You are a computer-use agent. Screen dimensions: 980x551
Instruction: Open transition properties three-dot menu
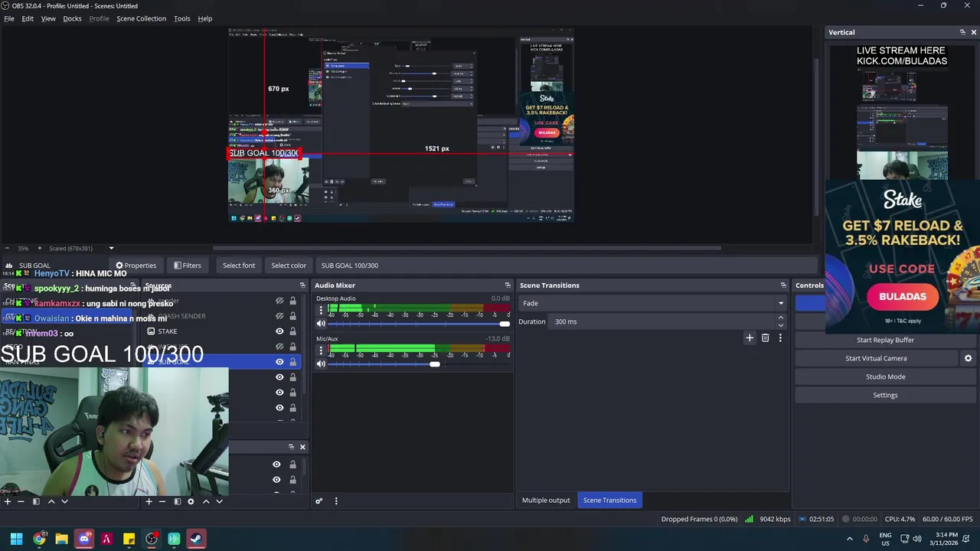click(780, 337)
